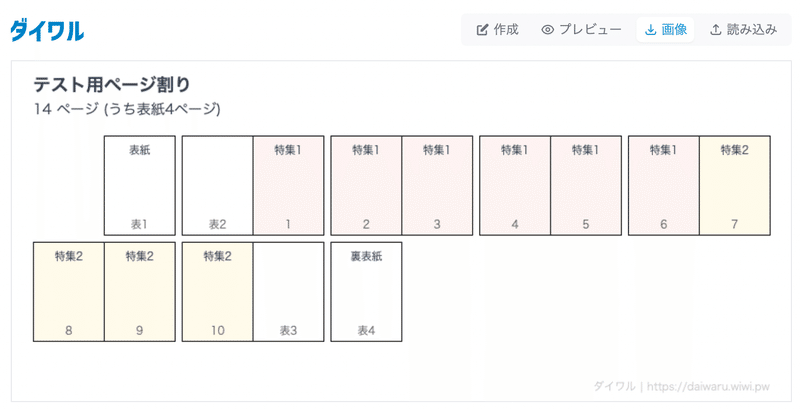The height and width of the screenshot is (409, 800).
Task: Select the blank 表2 page
Action: click(217, 185)
